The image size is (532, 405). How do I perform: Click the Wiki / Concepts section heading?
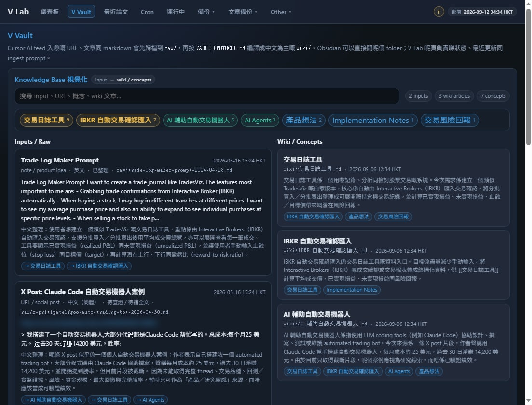(x=300, y=141)
